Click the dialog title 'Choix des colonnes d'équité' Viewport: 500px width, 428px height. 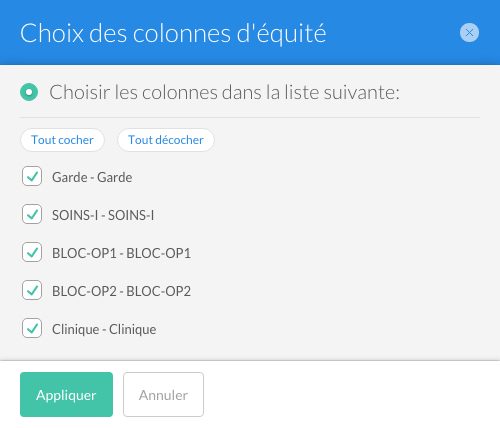point(173,33)
